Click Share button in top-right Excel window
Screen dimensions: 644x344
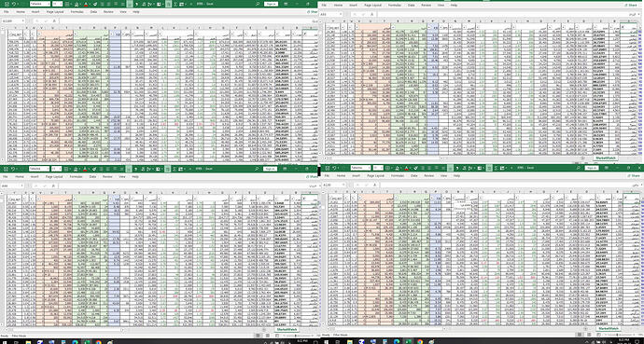tap(631, 6)
